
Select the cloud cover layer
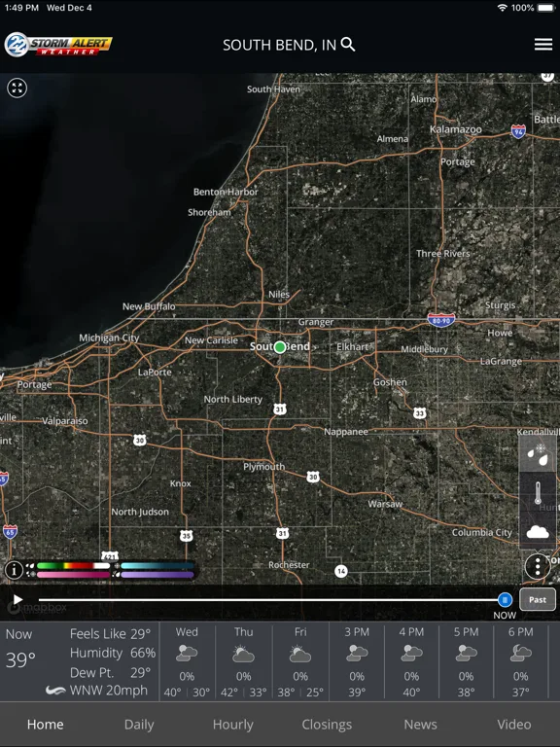point(537,531)
